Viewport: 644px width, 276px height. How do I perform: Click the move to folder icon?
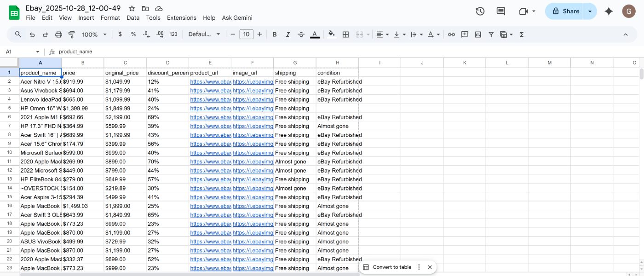145,8
